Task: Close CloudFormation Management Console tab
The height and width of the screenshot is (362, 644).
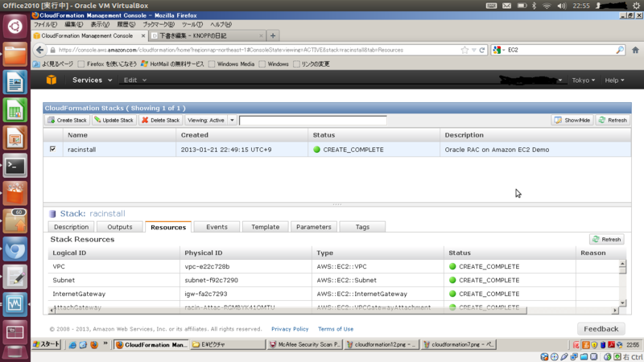Action: (143, 36)
